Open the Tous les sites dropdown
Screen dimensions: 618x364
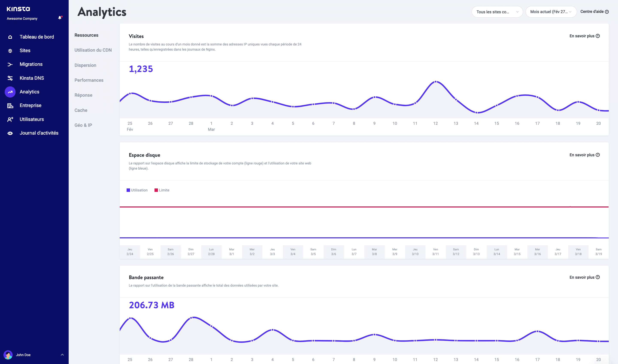(x=497, y=12)
